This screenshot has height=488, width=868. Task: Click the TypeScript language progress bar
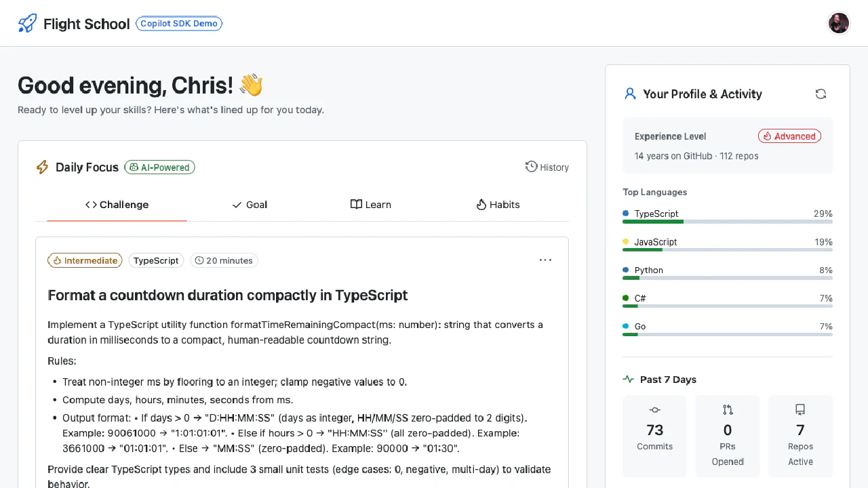click(x=727, y=222)
